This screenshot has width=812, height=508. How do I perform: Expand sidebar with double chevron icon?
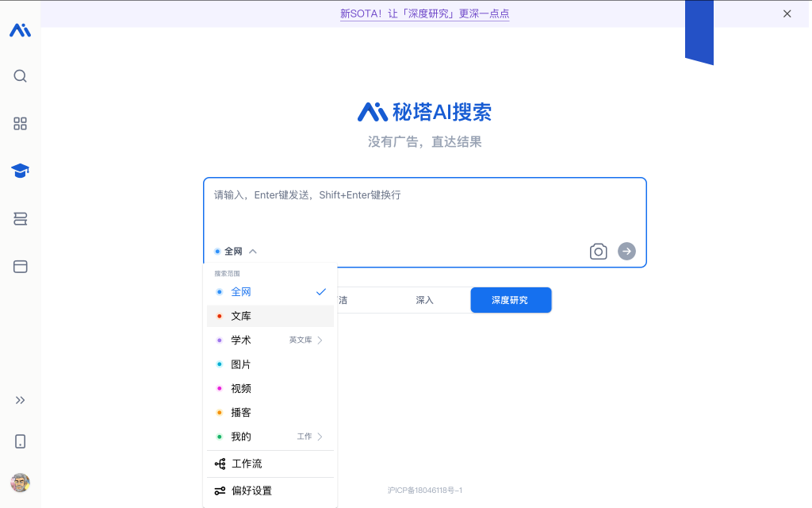(x=20, y=400)
